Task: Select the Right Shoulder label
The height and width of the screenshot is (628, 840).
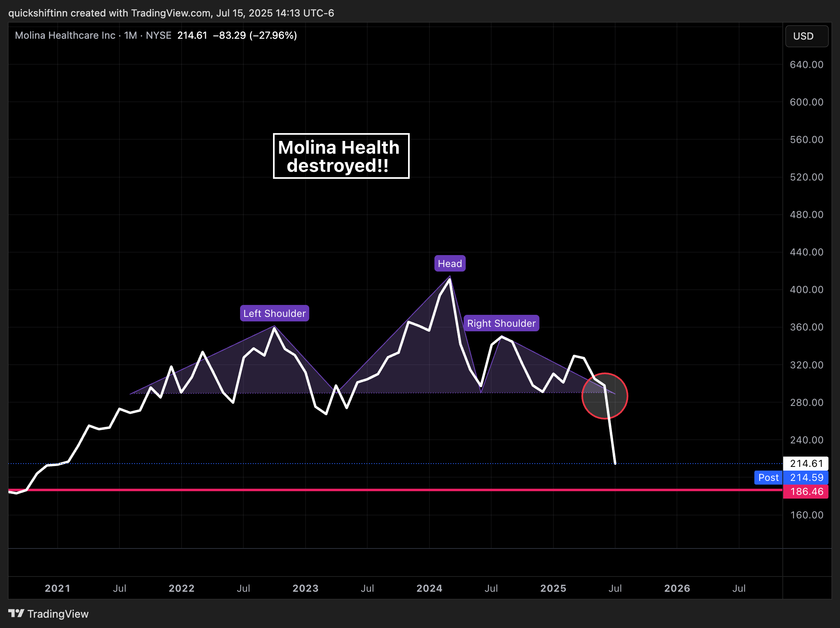Action: (x=501, y=323)
